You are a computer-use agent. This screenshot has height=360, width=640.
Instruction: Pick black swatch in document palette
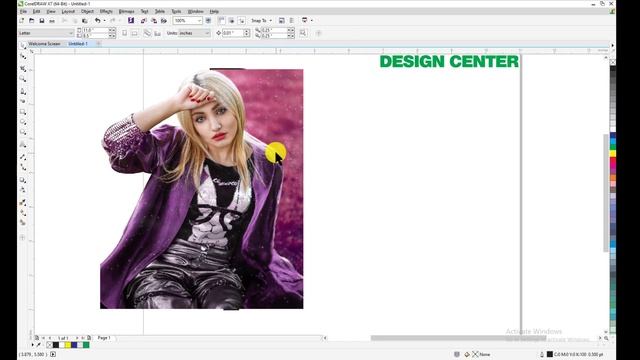pos(56,345)
